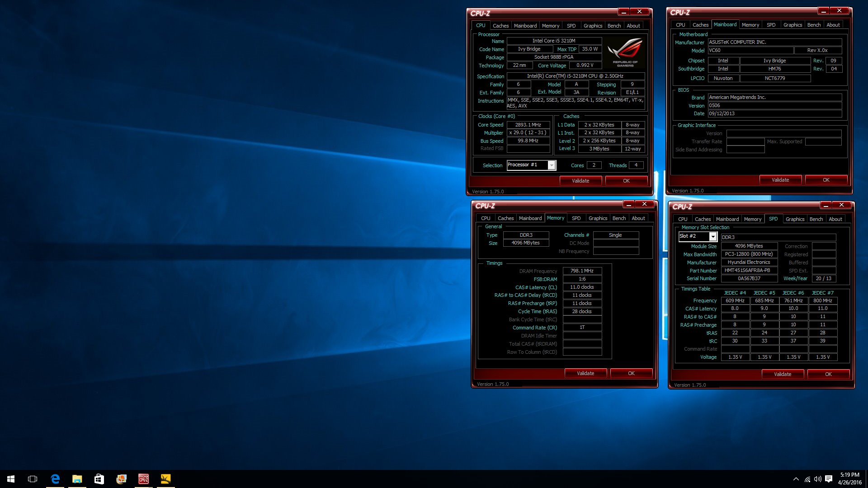The width and height of the screenshot is (868, 488).
Task: Launch Microsoft Edge from the taskbar
Action: 55,479
